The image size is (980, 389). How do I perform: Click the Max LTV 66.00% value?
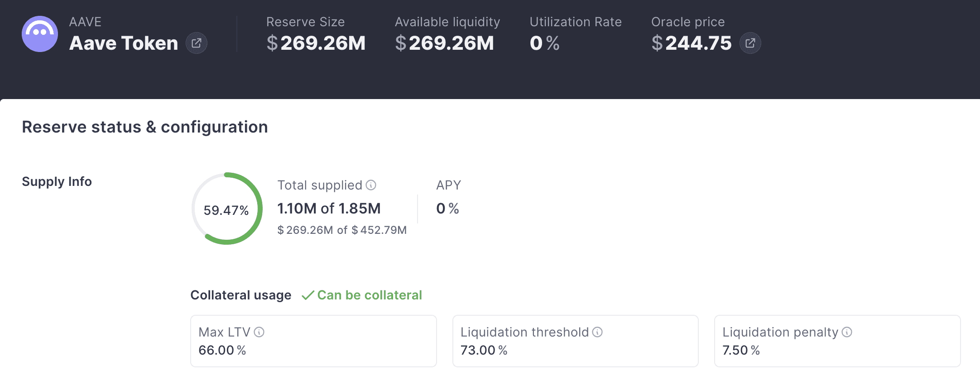pos(222,350)
